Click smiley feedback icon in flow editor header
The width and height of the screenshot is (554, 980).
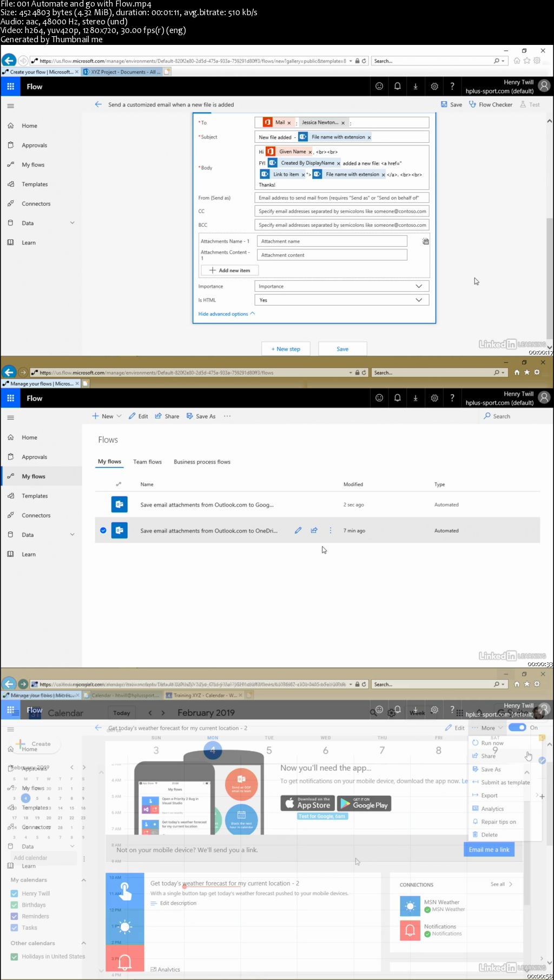[x=379, y=86]
